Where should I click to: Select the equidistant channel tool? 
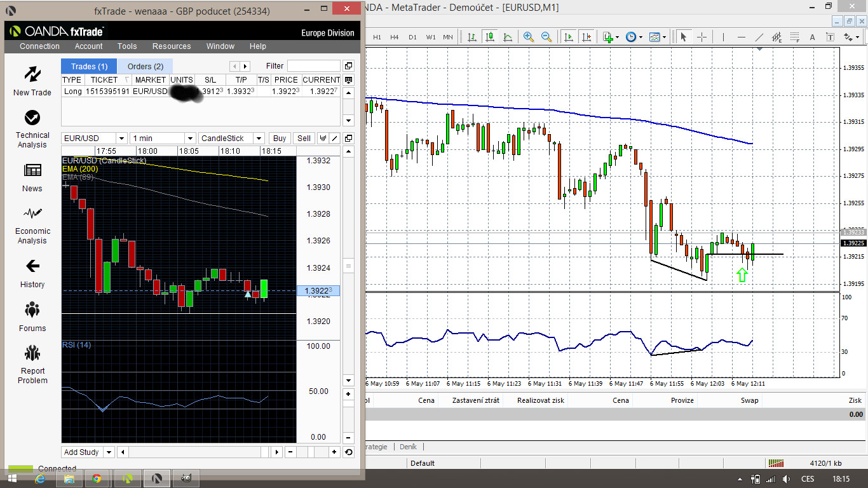click(776, 37)
